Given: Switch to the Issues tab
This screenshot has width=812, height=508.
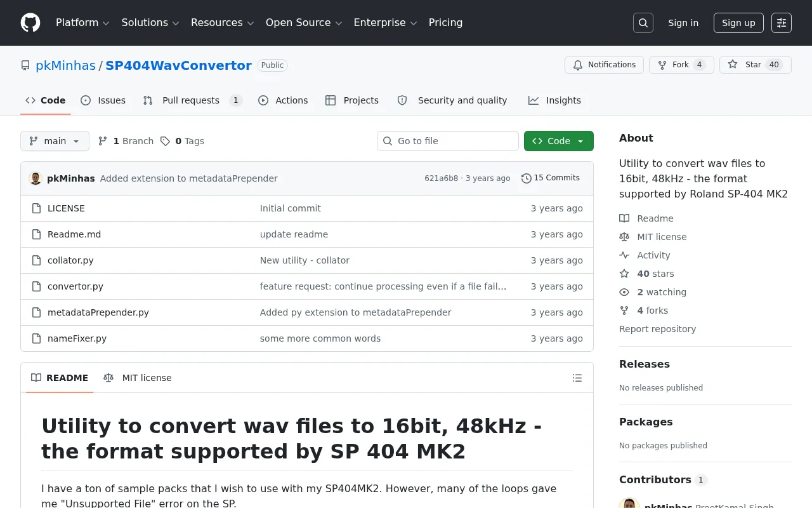Looking at the screenshot, I should point(103,100).
